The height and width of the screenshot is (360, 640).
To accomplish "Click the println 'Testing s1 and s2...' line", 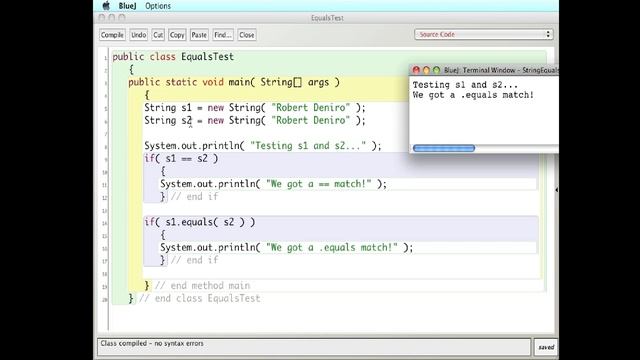I will tap(262, 146).
